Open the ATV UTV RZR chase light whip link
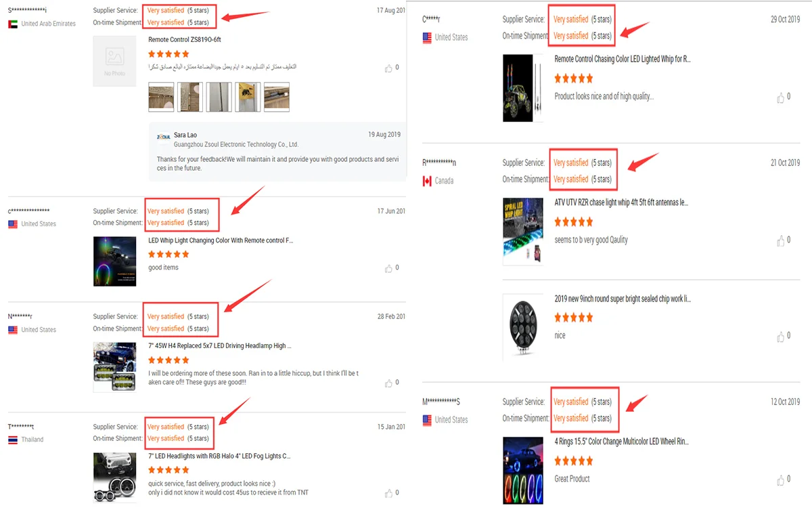The height and width of the screenshot is (508, 812). pyautogui.click(x=621, y=203)
